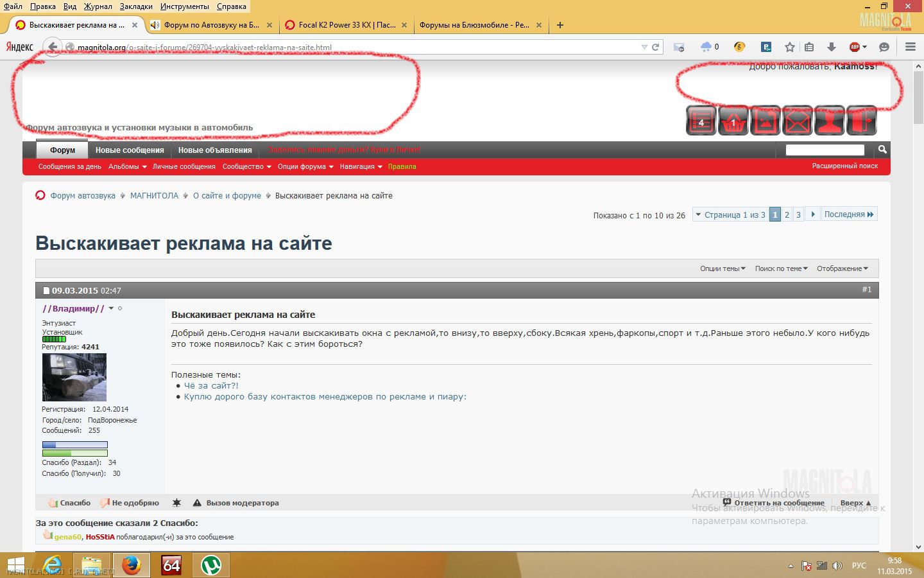Open the Adblock Plus dropdown arrow

(x=864, y=47)
